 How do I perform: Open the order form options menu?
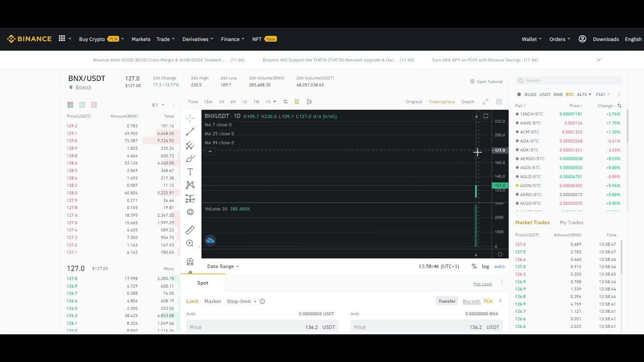tap(502, 284)
